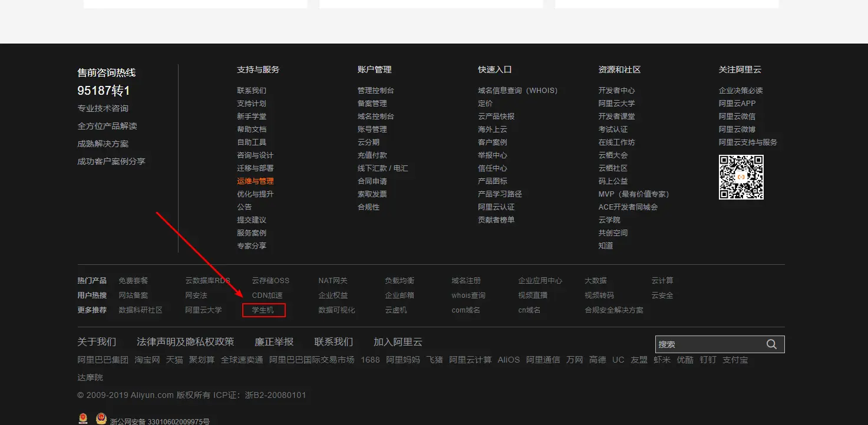
Task: Open 咨询与设计
Action: click(255, 155)
